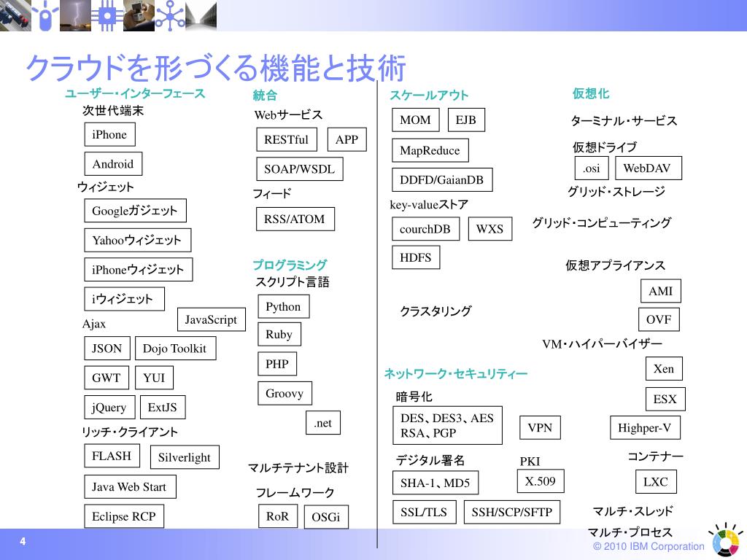This screenshot has height=560, width=747.
Task: Click the AMI box
Action: tap(661, 291)
